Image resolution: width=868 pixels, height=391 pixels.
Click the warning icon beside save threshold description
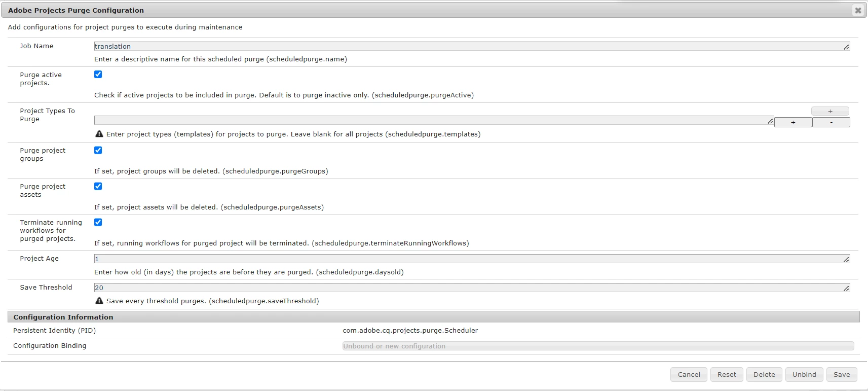[x=99, y=301]
